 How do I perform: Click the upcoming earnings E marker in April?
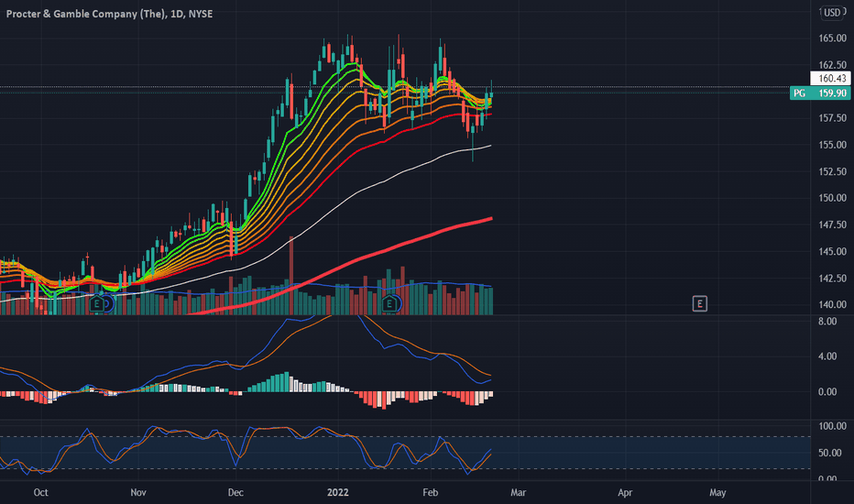coord(699,303)
